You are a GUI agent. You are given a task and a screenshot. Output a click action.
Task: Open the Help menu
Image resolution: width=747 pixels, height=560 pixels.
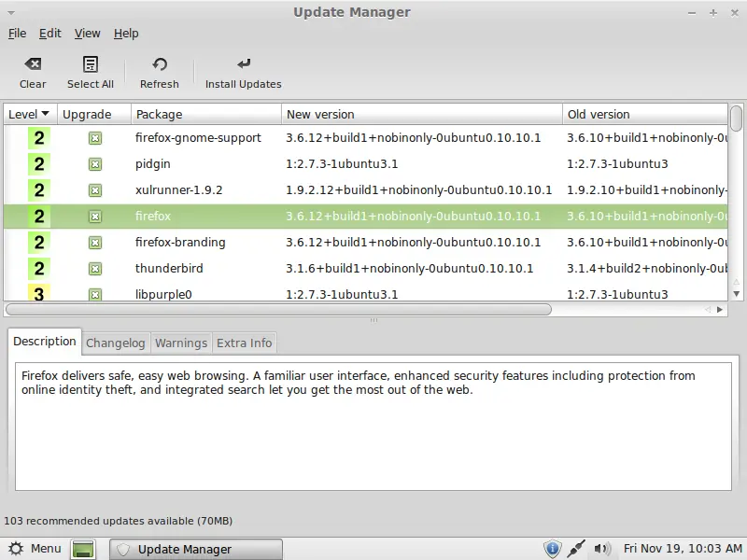pyautogui.click(x=126, y=34)
